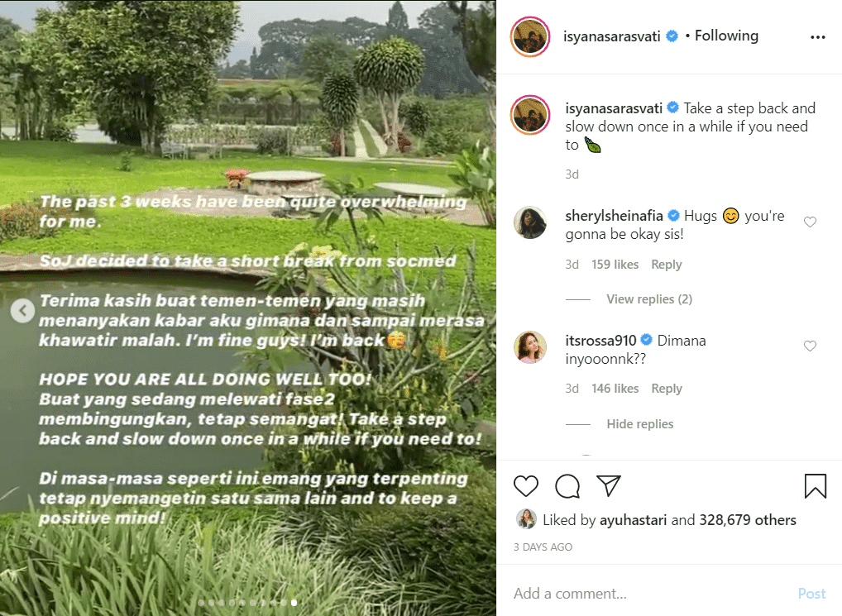Viewport: 842px width, 616px height.
Task: Reply to itsrossa910's comment
Action: [x=667, y=388]
